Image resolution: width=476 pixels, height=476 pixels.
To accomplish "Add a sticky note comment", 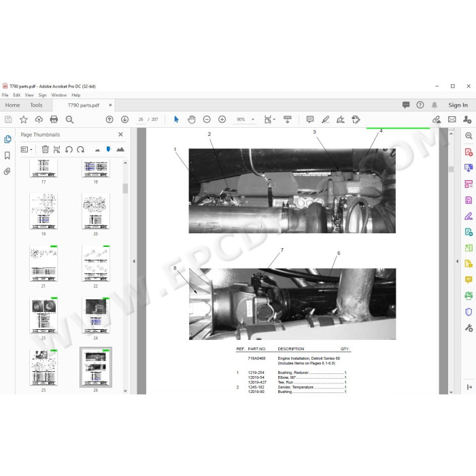I will (310, 120).
